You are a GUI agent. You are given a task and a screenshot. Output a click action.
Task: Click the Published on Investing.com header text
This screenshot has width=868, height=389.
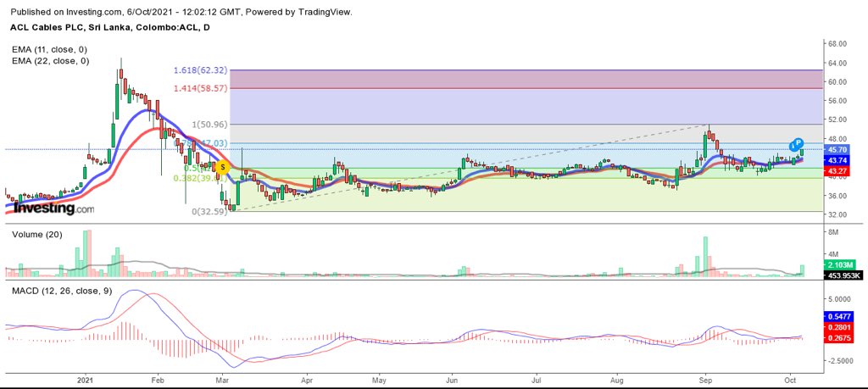click(181, 11)
